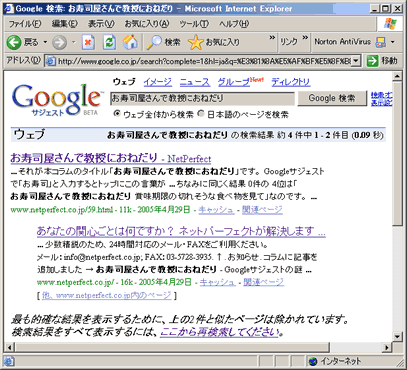Image resolution: width=407 pixels, height=370 pixels.
Task: Open the 検索 magnifier toolbar button
Action: [163, 42]
